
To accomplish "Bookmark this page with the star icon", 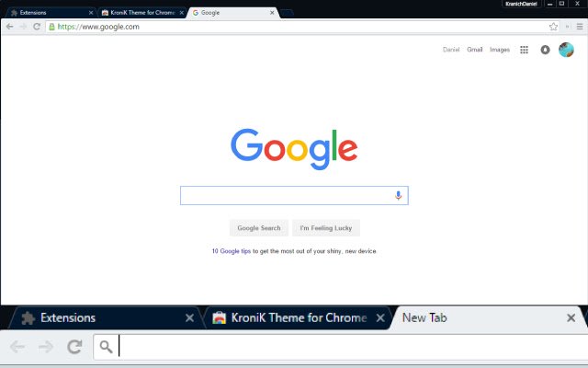I will pos(553,27).
